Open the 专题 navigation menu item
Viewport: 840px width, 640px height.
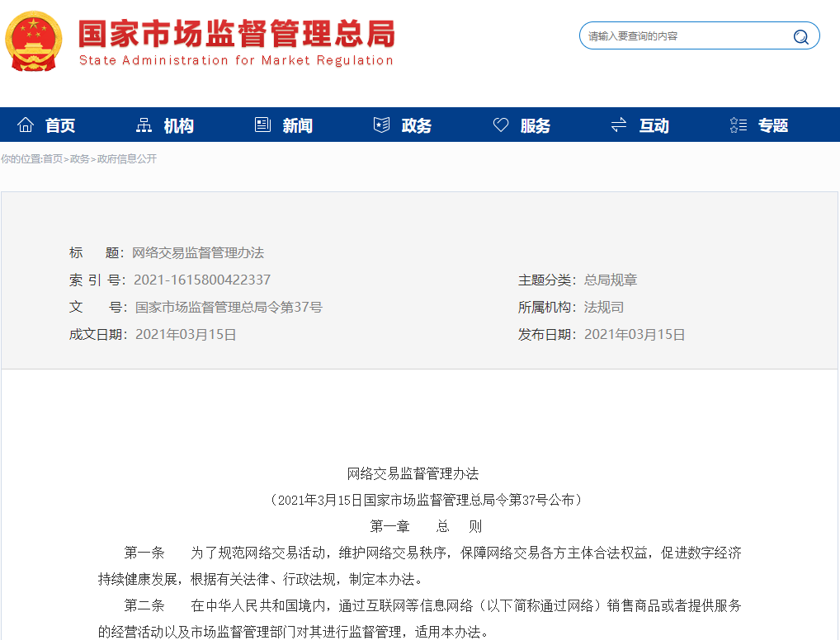(x=773, y=126)
